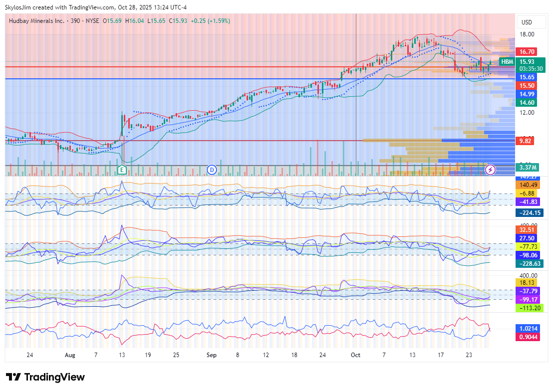
Task: Click the 12 date on time axis
Action: (x=266, y=355)
